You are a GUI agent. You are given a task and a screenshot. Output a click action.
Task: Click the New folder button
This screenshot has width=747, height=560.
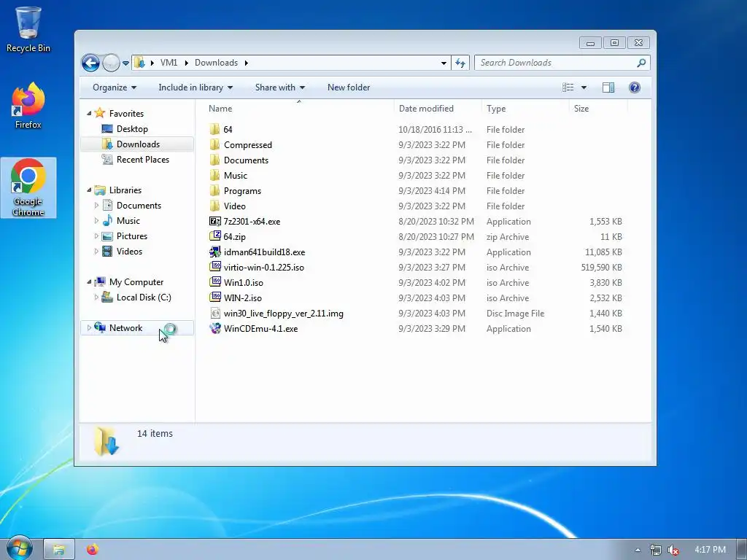pos(349,87)
